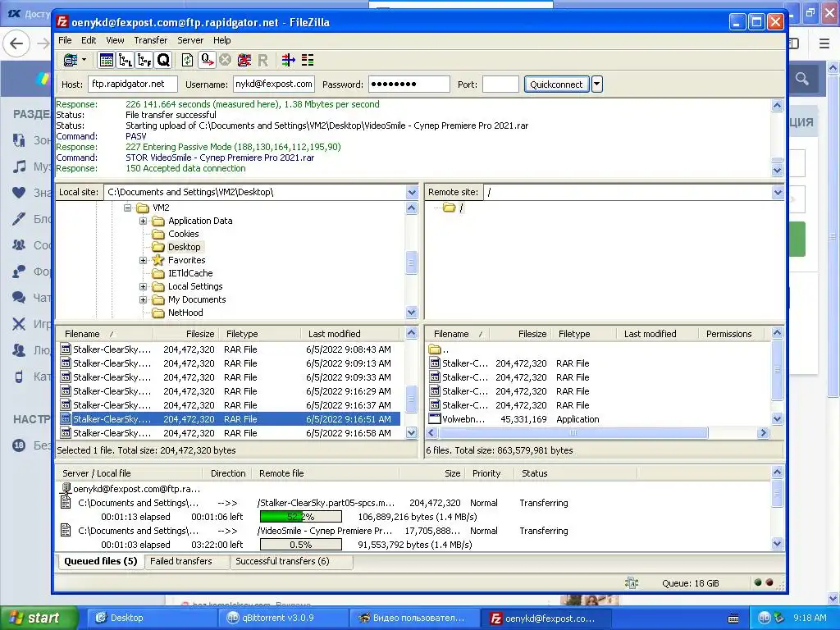Click the Port input field
The height and width of the screenshot is (630, 840).
pos(500,84)
